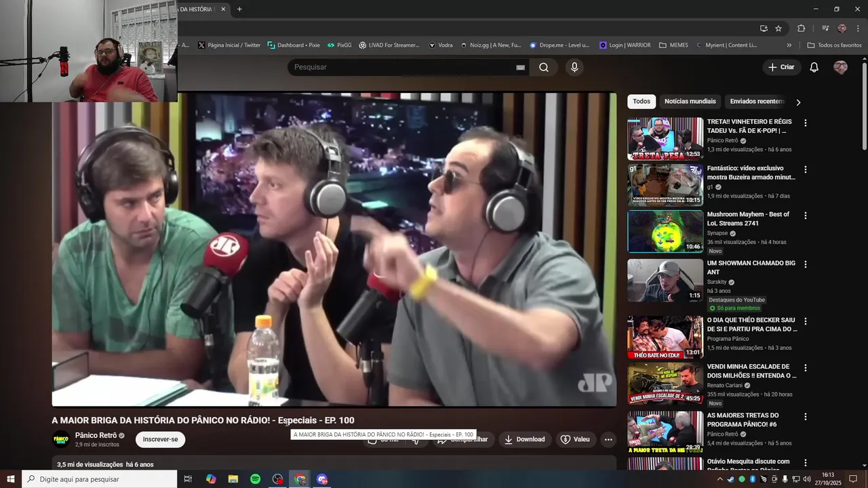The height and width of the screenshot is (488, 868).
Task: Open the more actions ellipsis below video
Action: click(x=608, y=439)
